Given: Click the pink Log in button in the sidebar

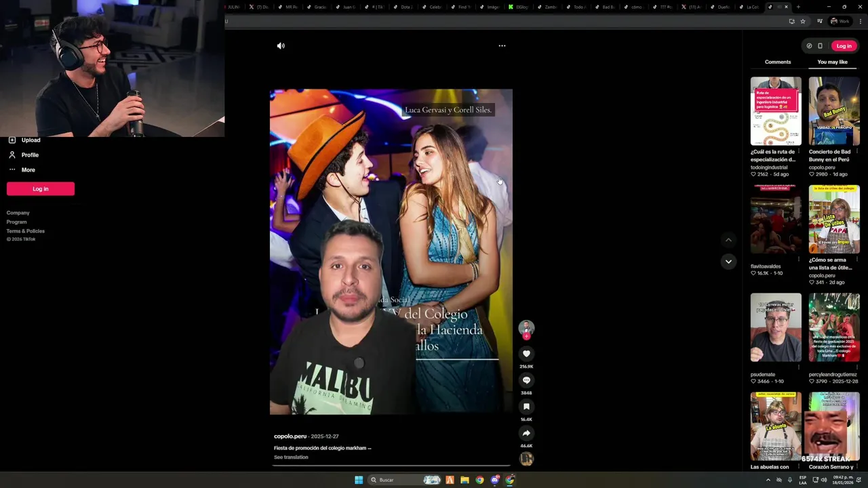Looking at the screenshot, I should pyautogui.click(x=41, y=189).
